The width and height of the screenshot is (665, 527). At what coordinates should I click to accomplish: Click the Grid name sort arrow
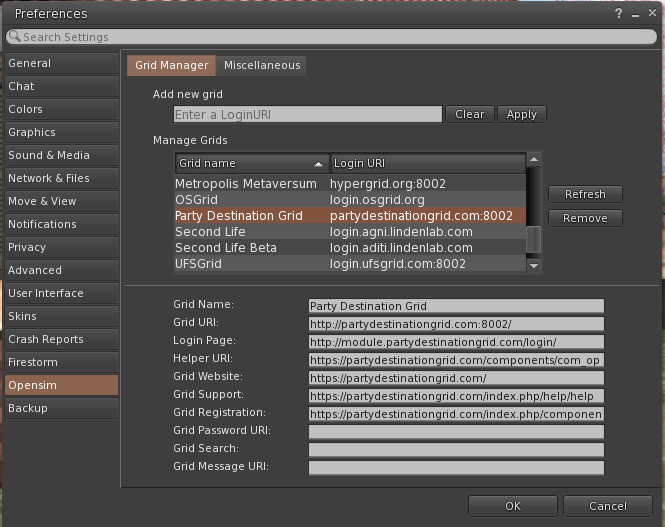(x=318, y=164)
